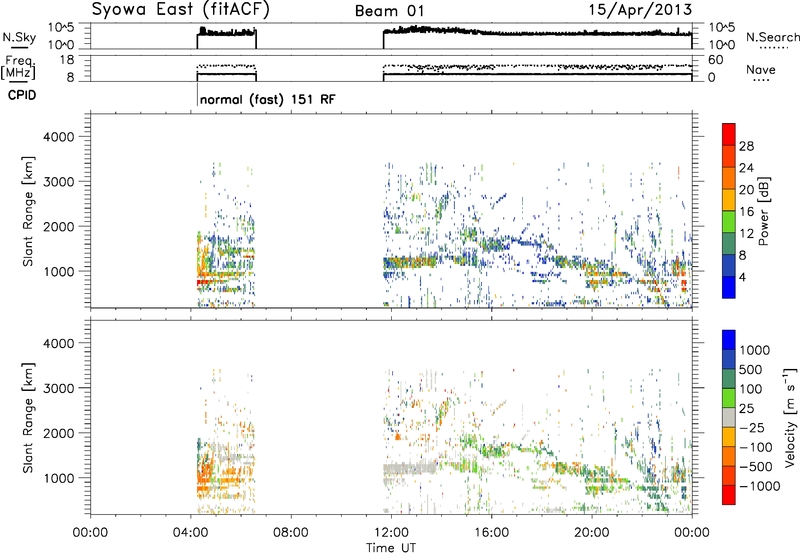Select the 'Beam 01' label
Image resolution: width=800 pixels, height=554 pixels.
point(389,11)
